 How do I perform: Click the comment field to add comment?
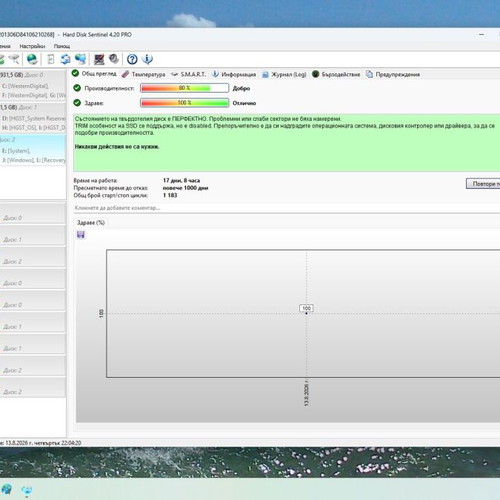click(287, 208)
